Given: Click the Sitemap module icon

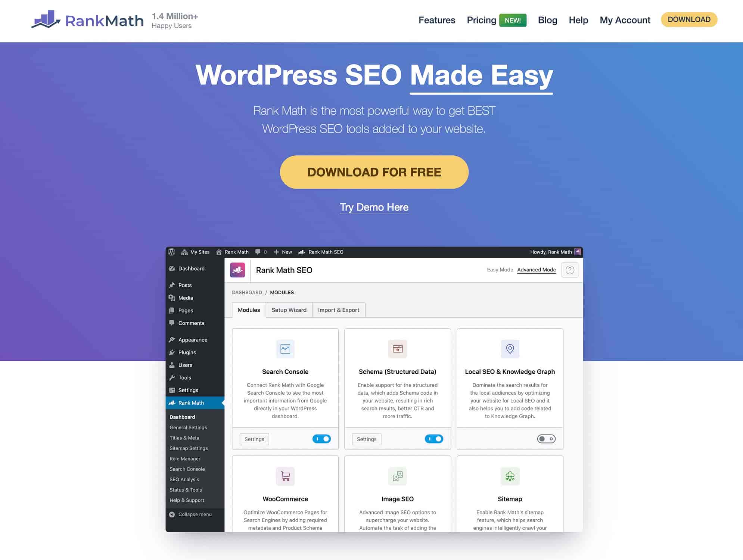Looking at the screenshot, I should (x=509, y=475).
